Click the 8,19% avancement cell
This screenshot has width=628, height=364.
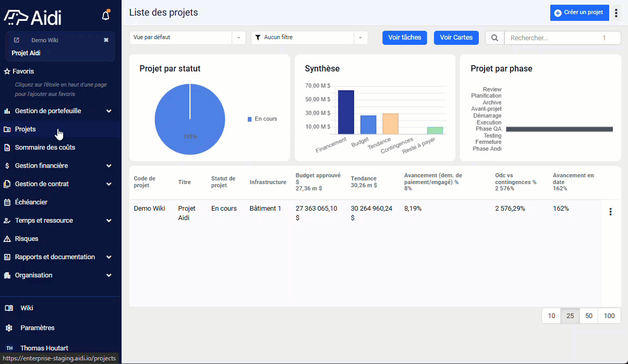tap(413, 209)
